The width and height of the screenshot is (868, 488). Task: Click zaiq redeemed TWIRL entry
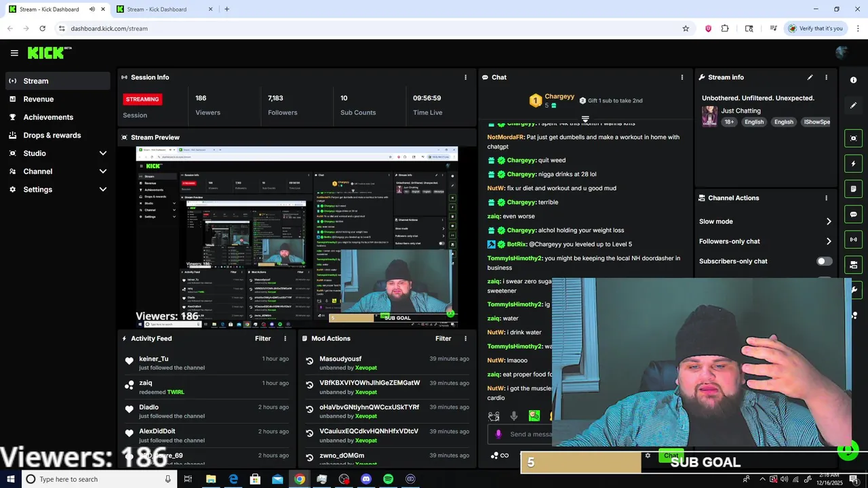click(x=207, y=387)
